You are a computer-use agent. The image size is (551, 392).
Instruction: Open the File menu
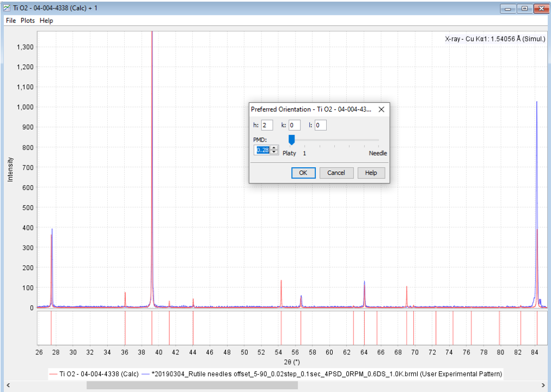(x=11, y=20)
